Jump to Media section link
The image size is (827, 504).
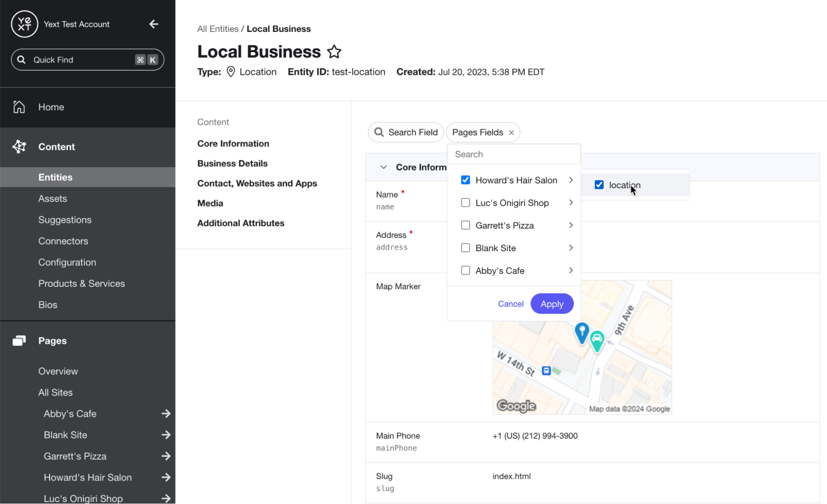210,203
